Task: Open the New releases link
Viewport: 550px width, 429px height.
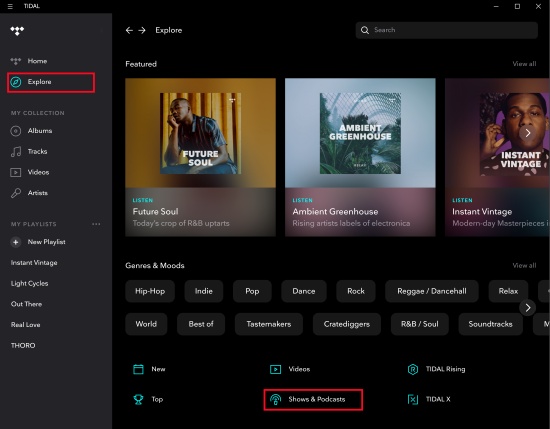Action: click(x=158, y=369)
